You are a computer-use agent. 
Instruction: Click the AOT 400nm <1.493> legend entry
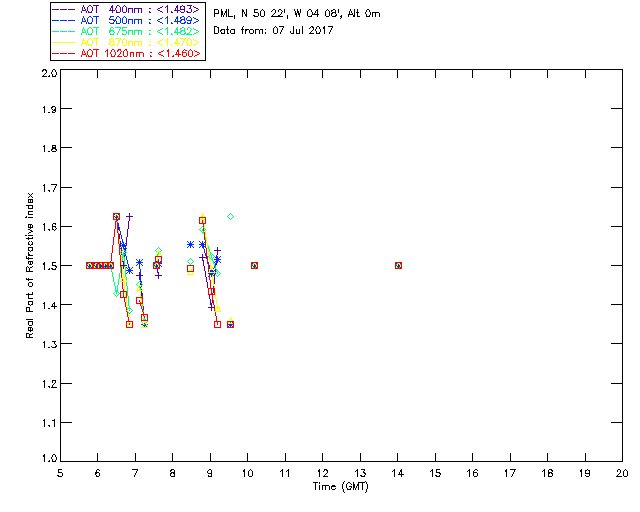tap(126, 9)
